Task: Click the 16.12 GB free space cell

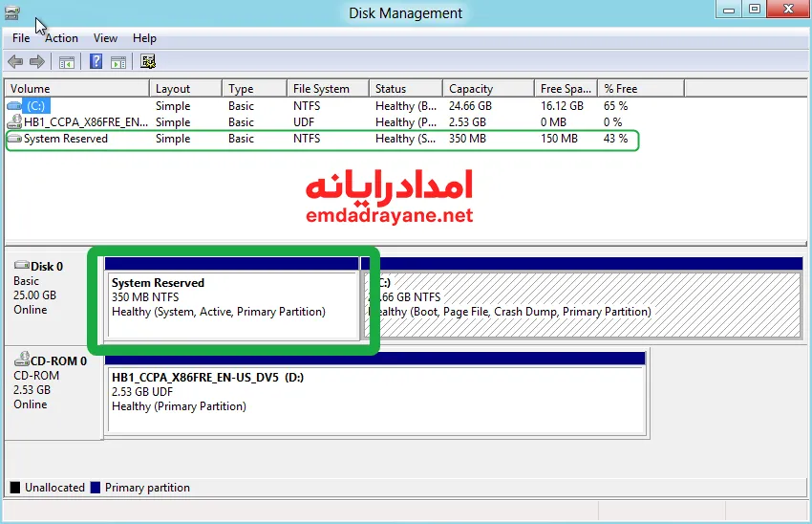Action: pyautogui.click(x=562, y=106)
